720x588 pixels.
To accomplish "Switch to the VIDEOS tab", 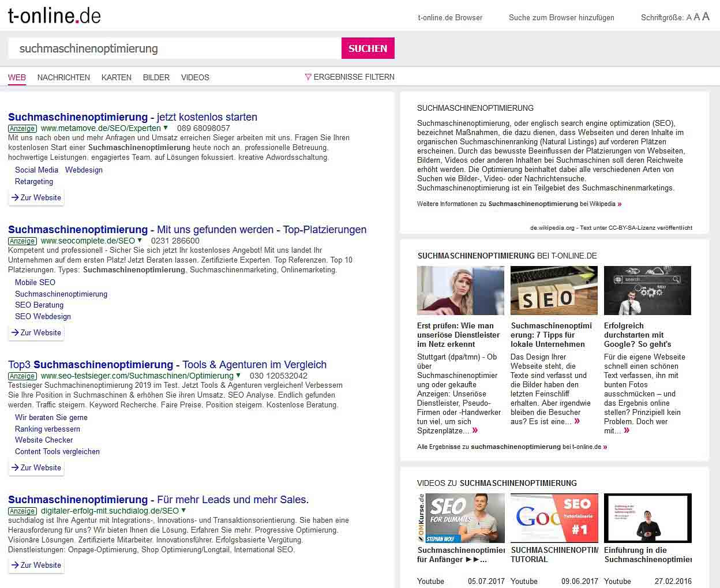I will [195, 77].
